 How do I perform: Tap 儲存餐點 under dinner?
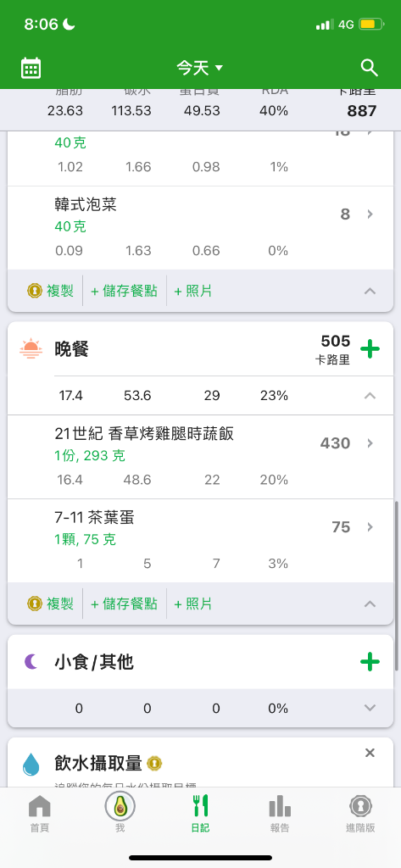pyautogui.click(x=124, y=604)
